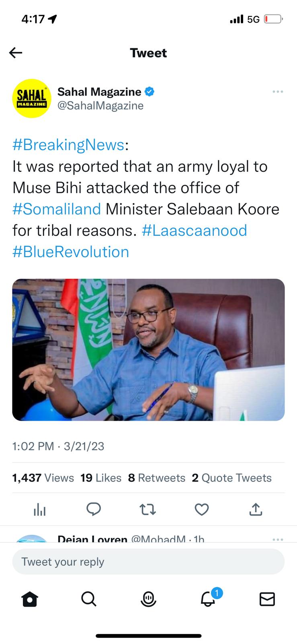The image size is (297, 644).
Task: Open Sahal Magazine profile picture
Action: tap(32, 99)
